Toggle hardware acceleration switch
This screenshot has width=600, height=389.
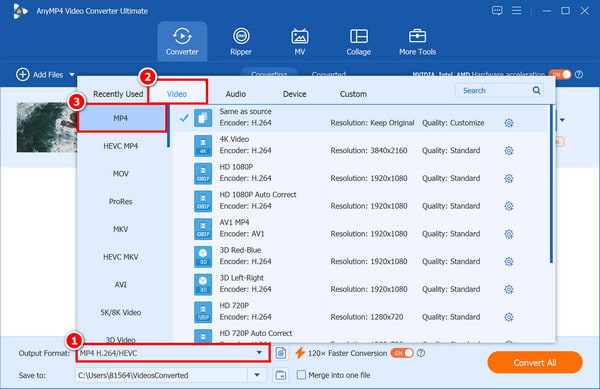tap(560, 74)
